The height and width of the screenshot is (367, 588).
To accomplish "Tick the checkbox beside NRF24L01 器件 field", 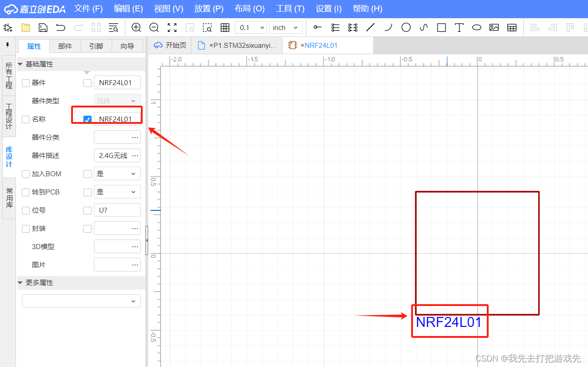I will [x=88, y=83].
